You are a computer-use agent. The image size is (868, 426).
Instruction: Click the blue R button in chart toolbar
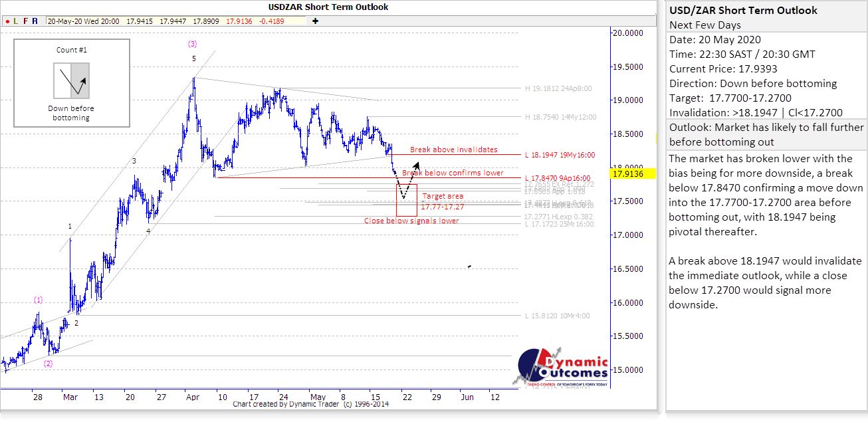(35, 21)
